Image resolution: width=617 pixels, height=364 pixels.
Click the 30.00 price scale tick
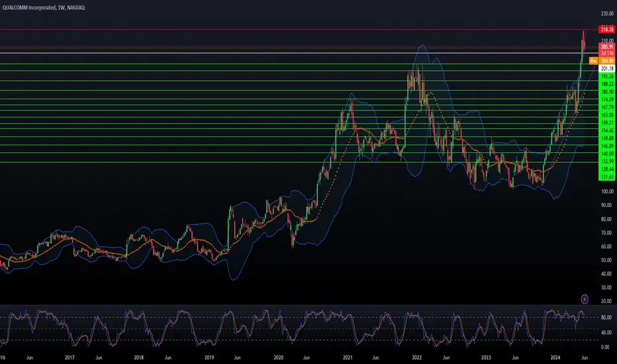608,287
